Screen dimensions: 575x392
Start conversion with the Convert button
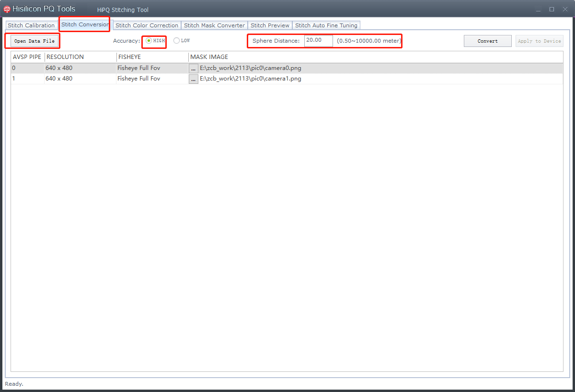click(x=487, y=41)
